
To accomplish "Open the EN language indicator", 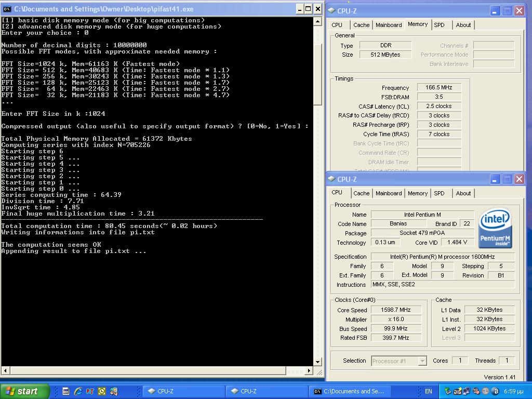I will coord(429,391).
